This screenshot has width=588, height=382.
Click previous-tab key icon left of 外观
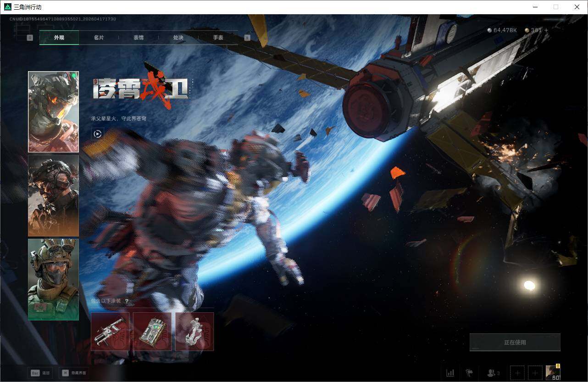click(30, 38)
